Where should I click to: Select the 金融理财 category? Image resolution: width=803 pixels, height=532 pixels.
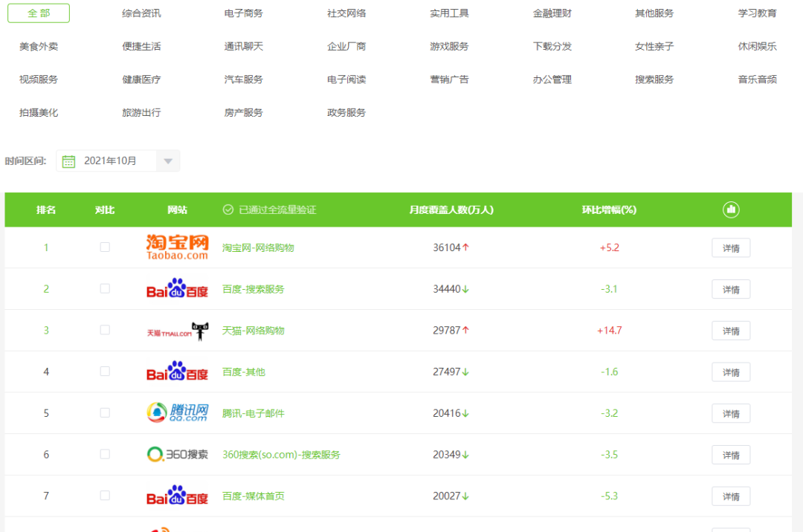pyautogui.click(x=552, y=13)
